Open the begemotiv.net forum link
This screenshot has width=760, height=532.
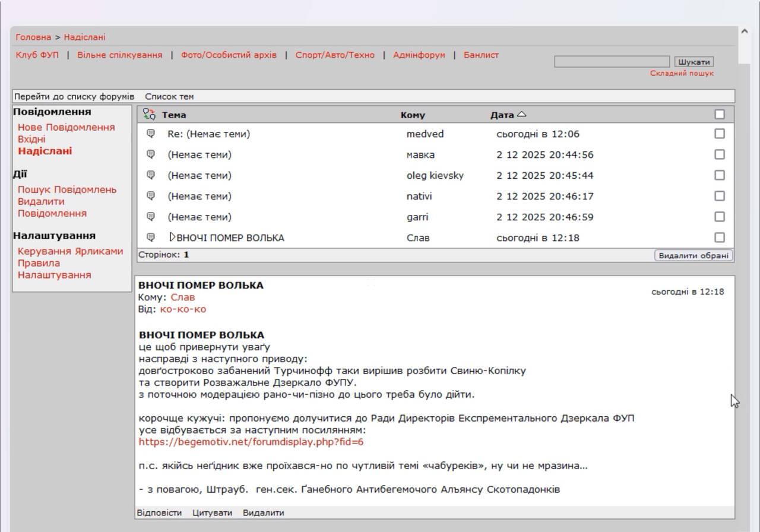(x=251, y=442)
